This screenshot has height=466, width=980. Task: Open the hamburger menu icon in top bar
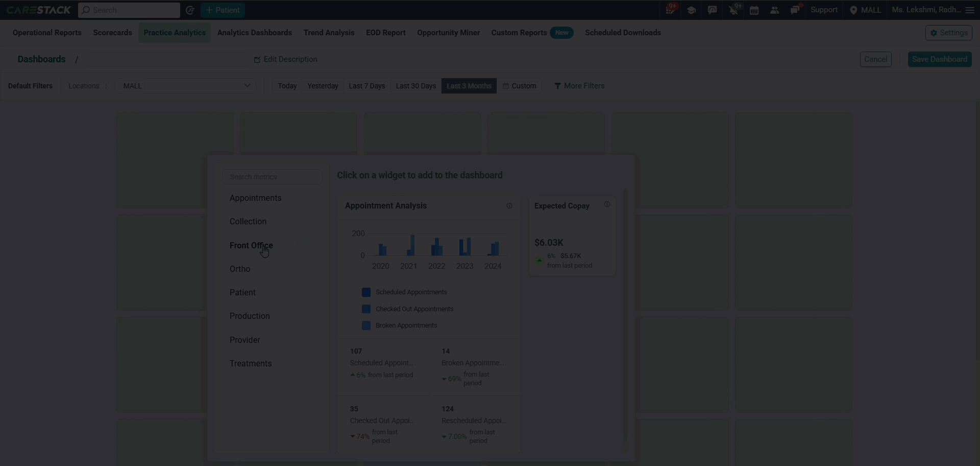970,10
